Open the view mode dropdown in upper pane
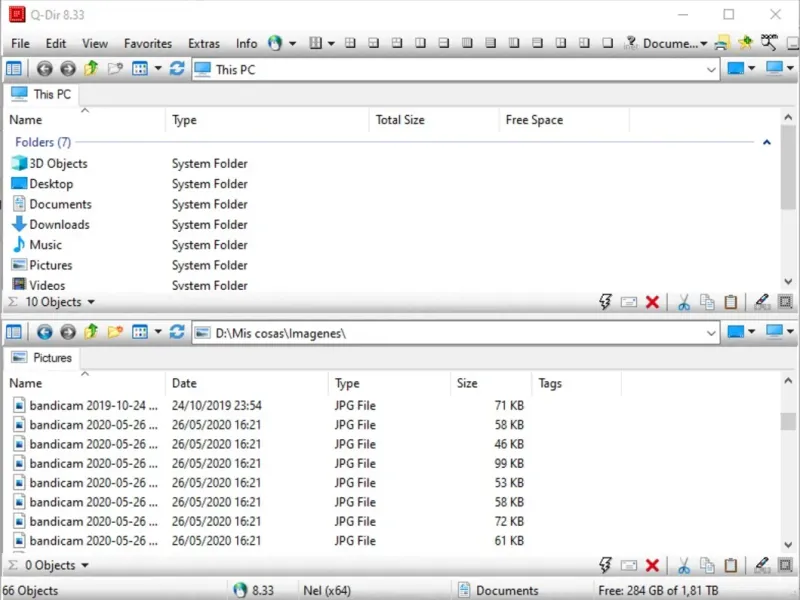 pyautogui.click(x=158, y=68)
